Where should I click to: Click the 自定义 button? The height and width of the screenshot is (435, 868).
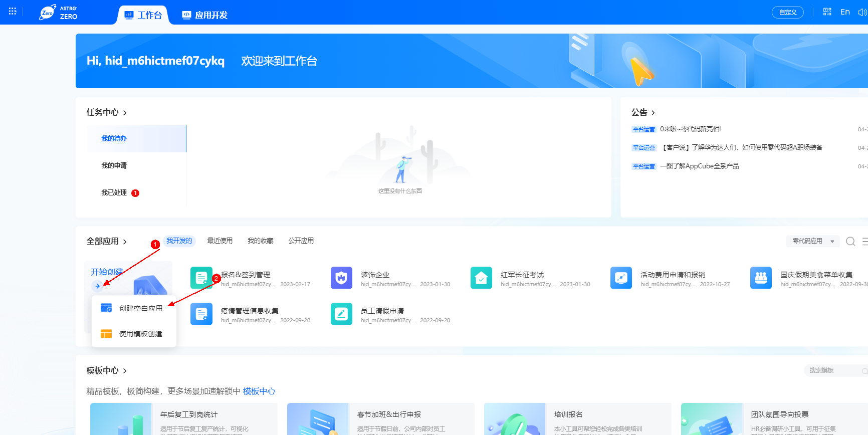(788, 13)
